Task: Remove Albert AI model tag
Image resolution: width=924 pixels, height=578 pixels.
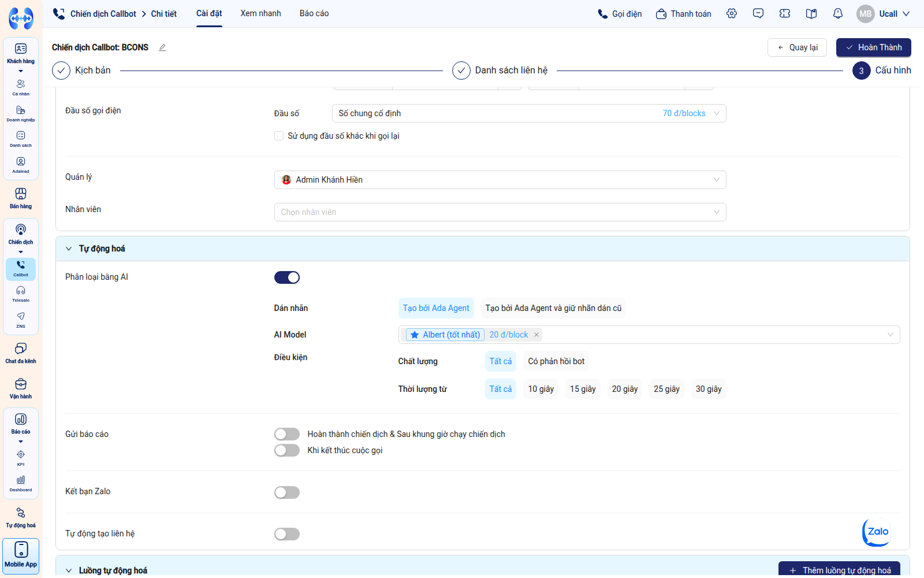Action: (x=536, y=335)
